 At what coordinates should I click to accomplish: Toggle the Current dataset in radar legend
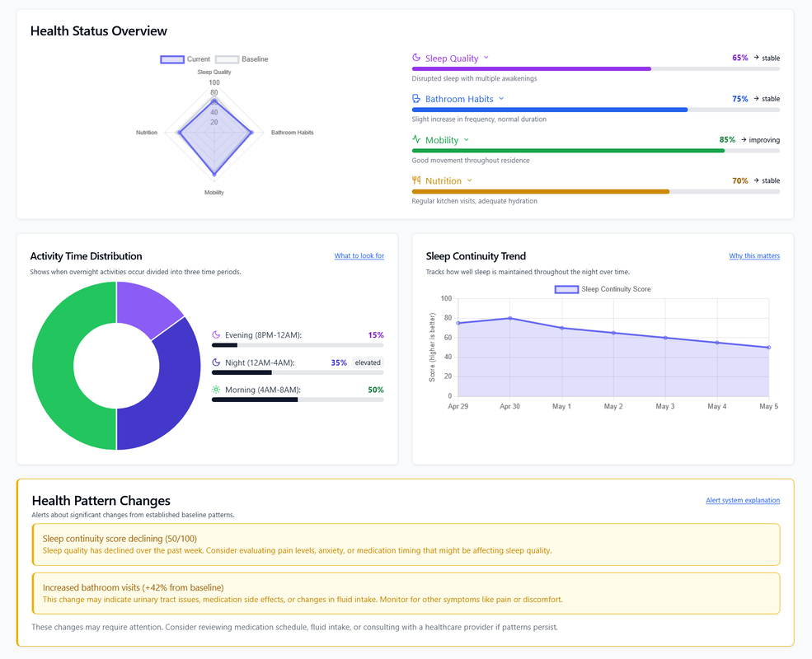(x=185, y=59)
